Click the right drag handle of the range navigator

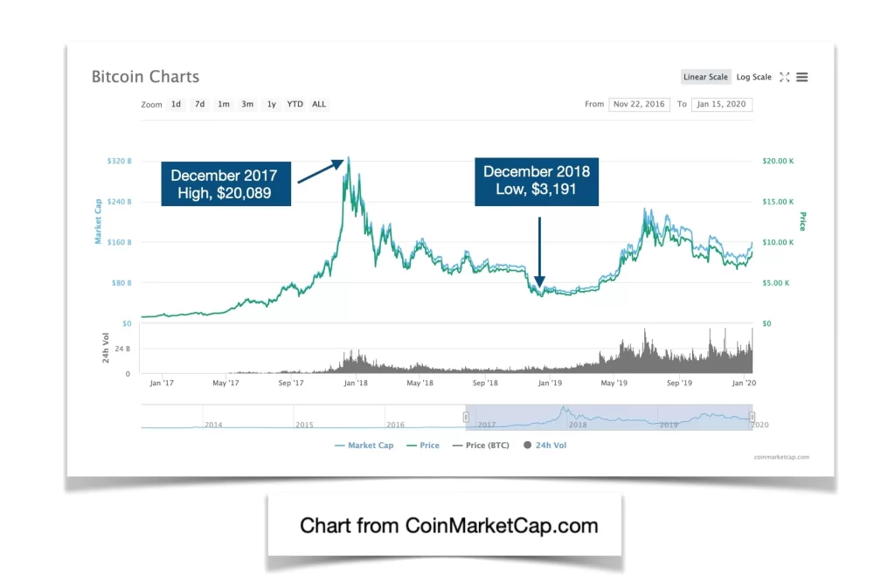[752, 417]
